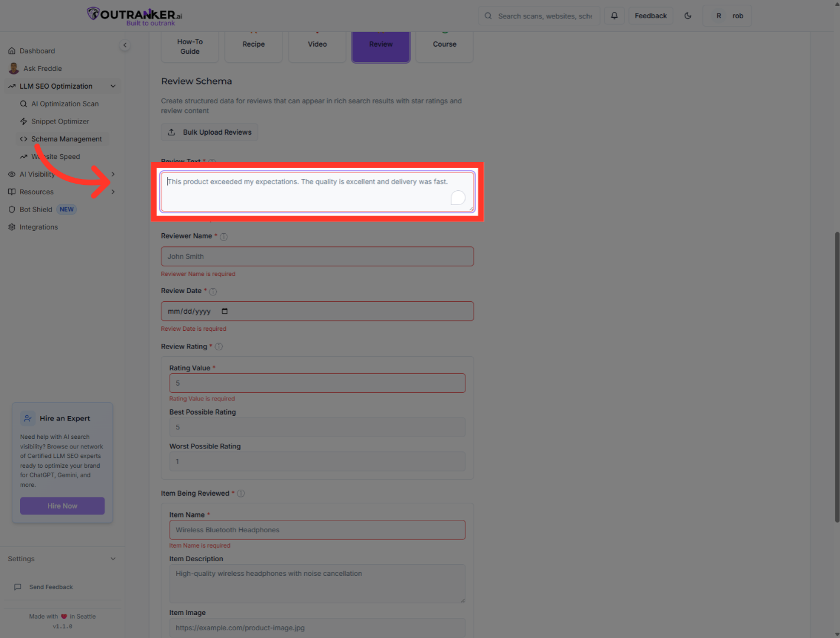Open AI Optimization Scan in the sidebar
840x638 pixels.
[x=63, y=104]
